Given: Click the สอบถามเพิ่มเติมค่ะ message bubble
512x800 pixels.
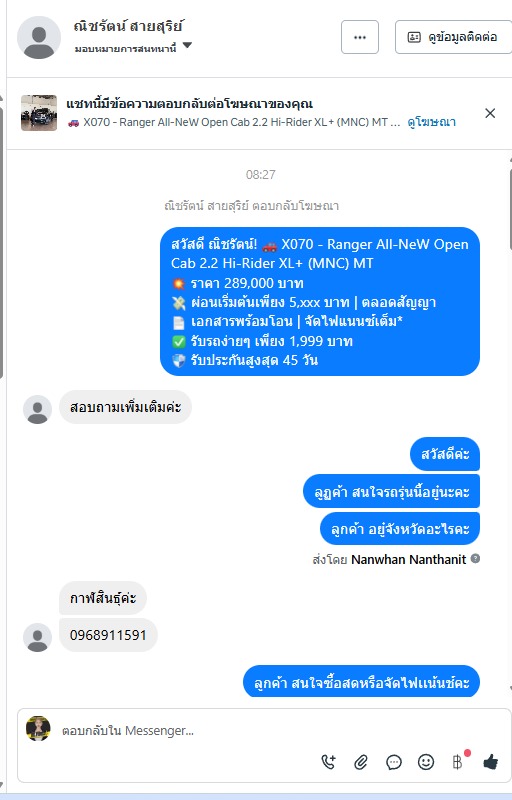Looking at the screenshot, I should 125,407.
